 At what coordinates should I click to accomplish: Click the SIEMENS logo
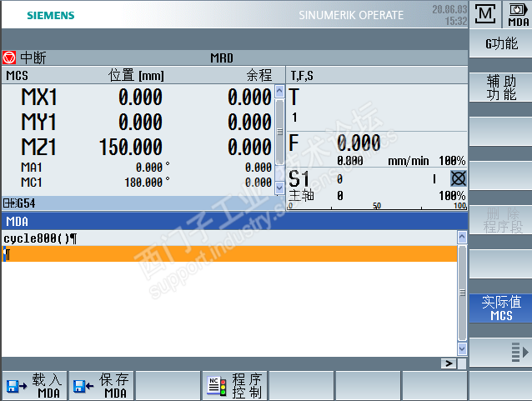pos(51,15)
